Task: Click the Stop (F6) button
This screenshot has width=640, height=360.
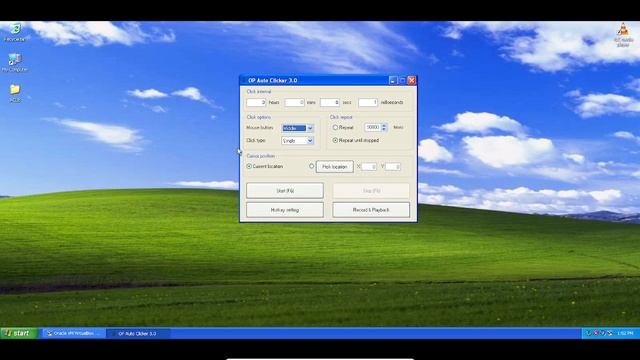Action: [x=371, y=191]
